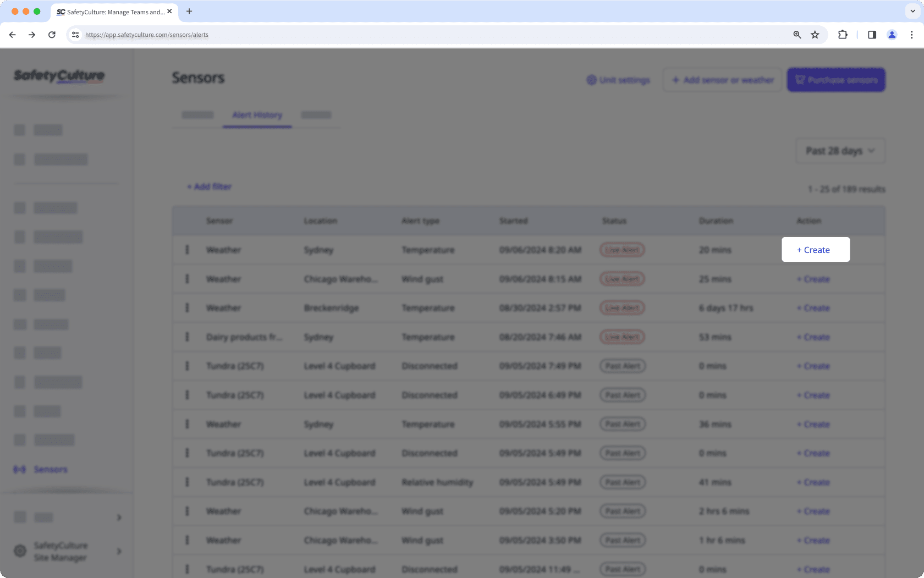Open the browser profile avatar icon
Image resolution: width=924 pixels, height=578 pixels.
pyautogui.click(x=892, y=35)
